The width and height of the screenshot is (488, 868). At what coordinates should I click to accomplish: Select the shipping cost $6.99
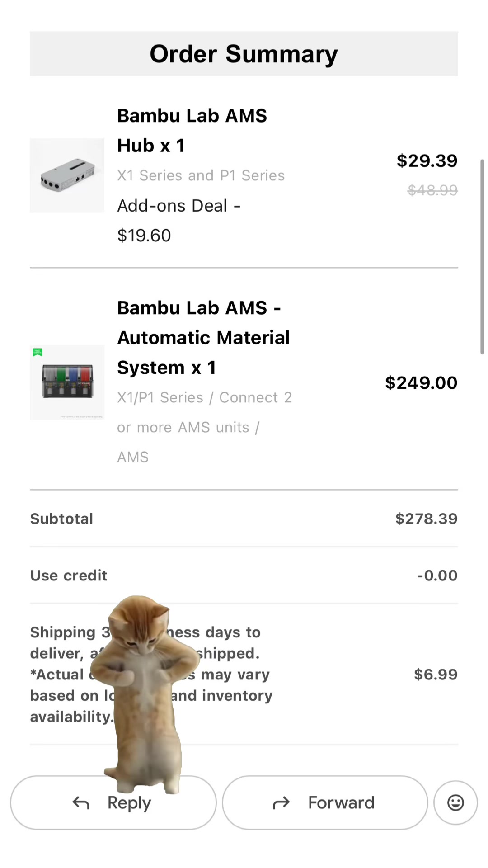click(436, 674)
